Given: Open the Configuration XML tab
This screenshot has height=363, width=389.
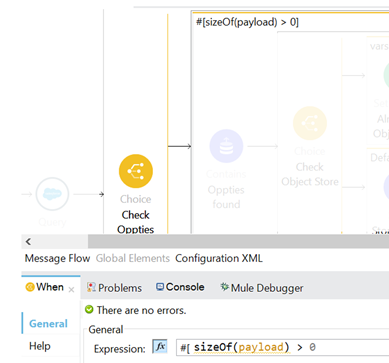Looking at the screenshot, I should point(219,258).
